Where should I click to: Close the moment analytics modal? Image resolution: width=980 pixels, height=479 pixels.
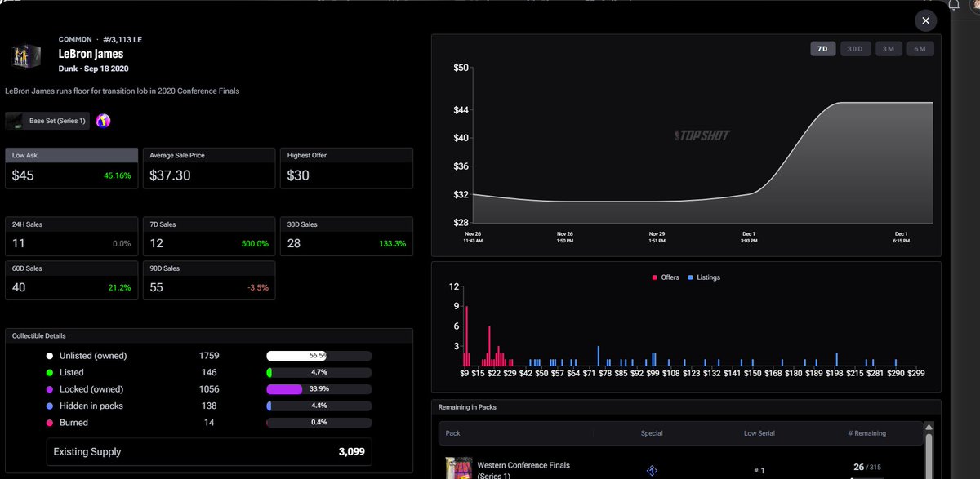[x=924, y=21]
